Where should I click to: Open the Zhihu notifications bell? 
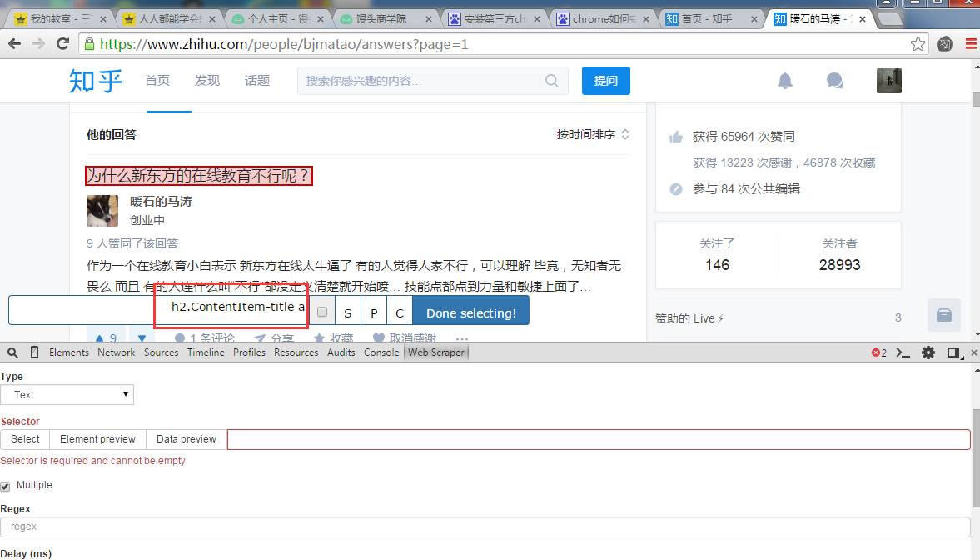click(785, 81)
